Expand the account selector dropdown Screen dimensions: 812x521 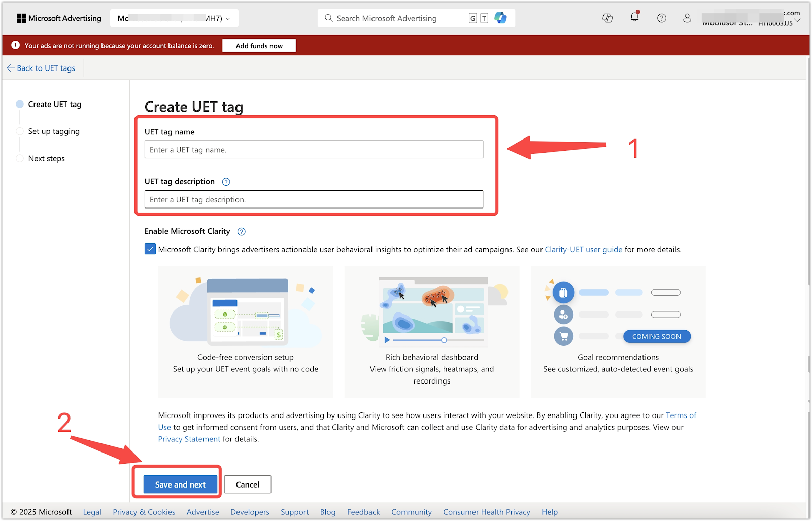[174, 18]
